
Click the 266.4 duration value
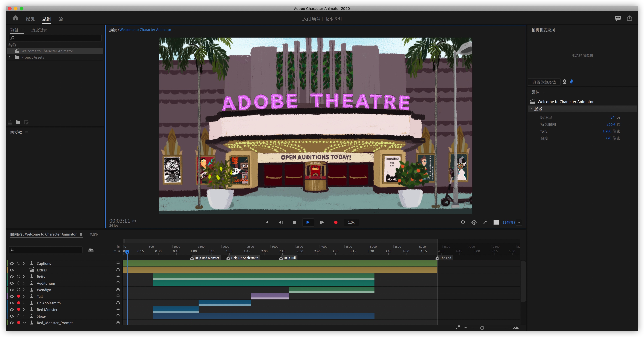(x=611, y=124)
